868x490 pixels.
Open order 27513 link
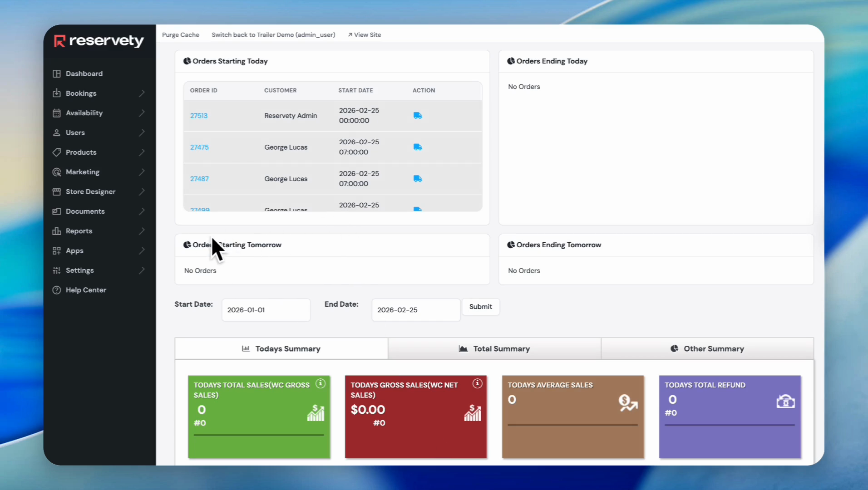point(199,116)
